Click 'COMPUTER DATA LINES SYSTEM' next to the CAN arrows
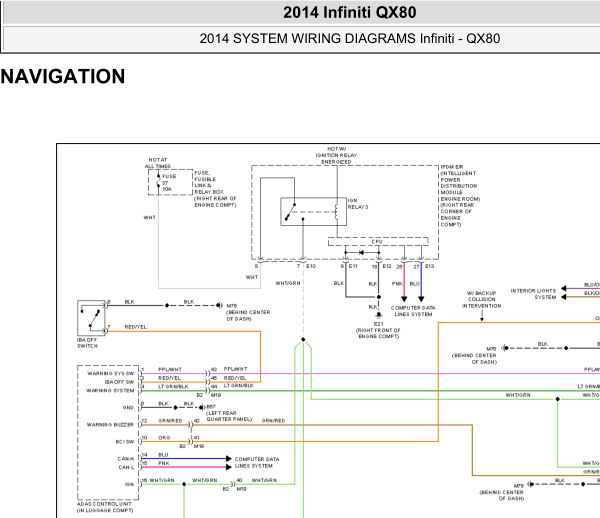This screenshot has height=518, width=600. pos(257,463)
